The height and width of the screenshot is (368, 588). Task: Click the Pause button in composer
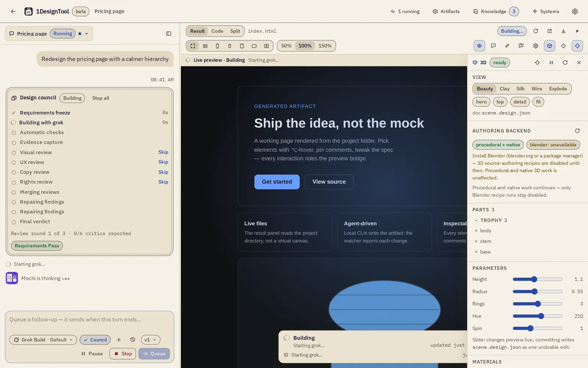pos(92,354)
